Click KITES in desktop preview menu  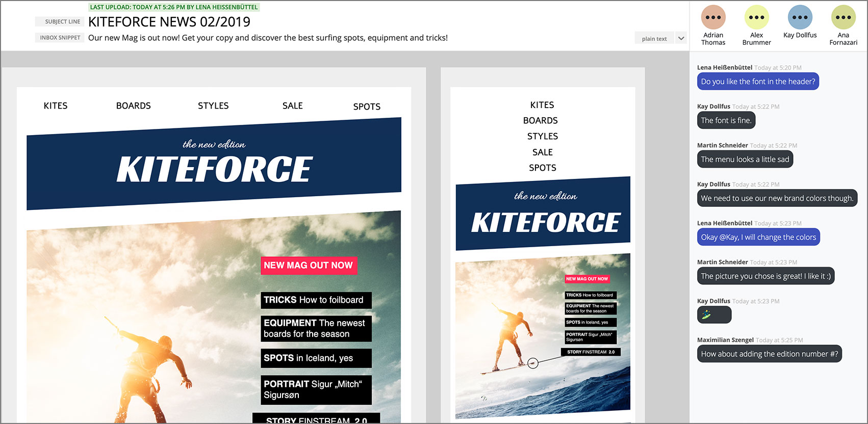point(56,105)
